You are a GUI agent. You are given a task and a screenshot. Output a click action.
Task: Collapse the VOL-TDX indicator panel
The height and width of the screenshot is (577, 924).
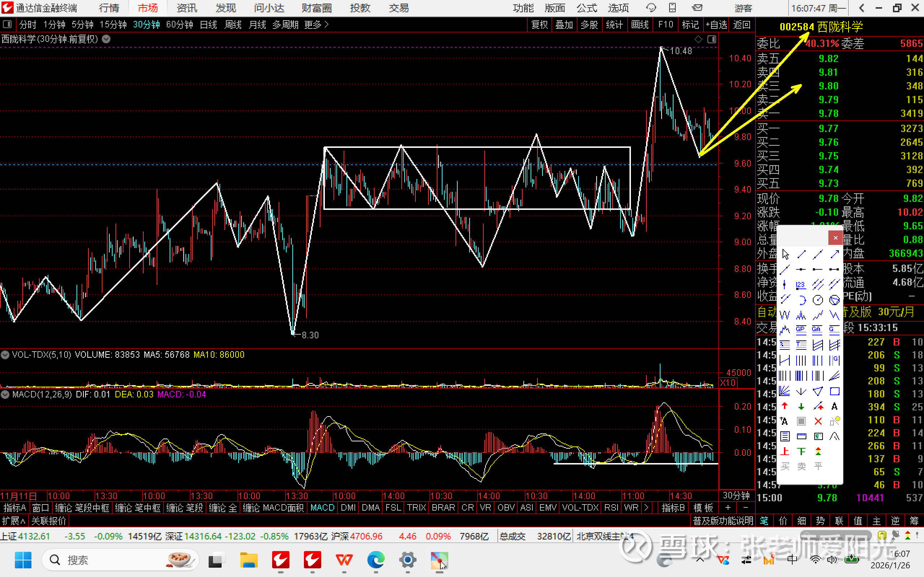point(5,355)
